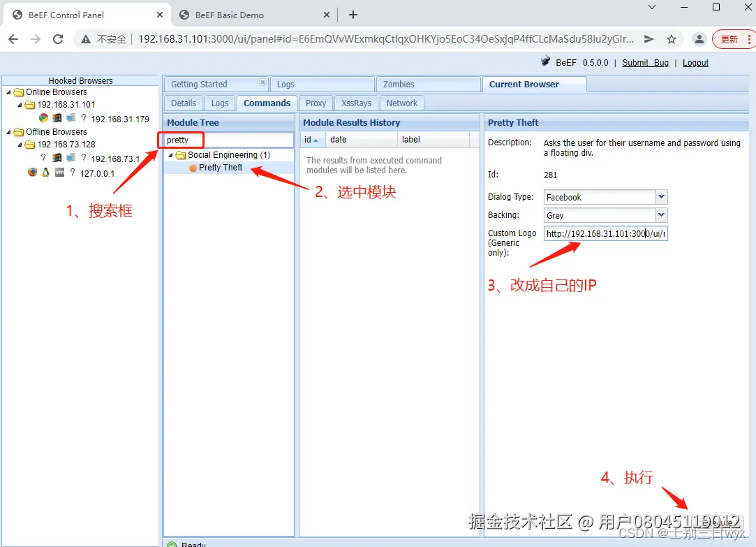Select offline browser 192.168.73.1

click(x=115, y=159)
